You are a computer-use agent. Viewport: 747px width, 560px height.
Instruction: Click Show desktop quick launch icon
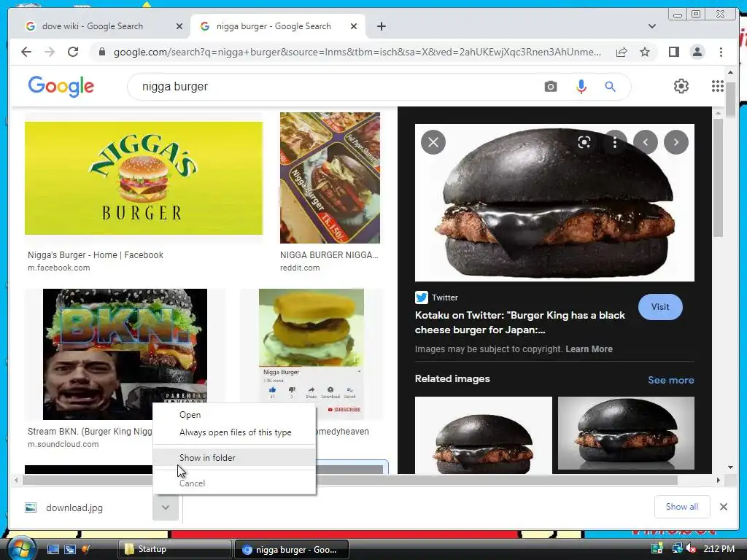53,549
